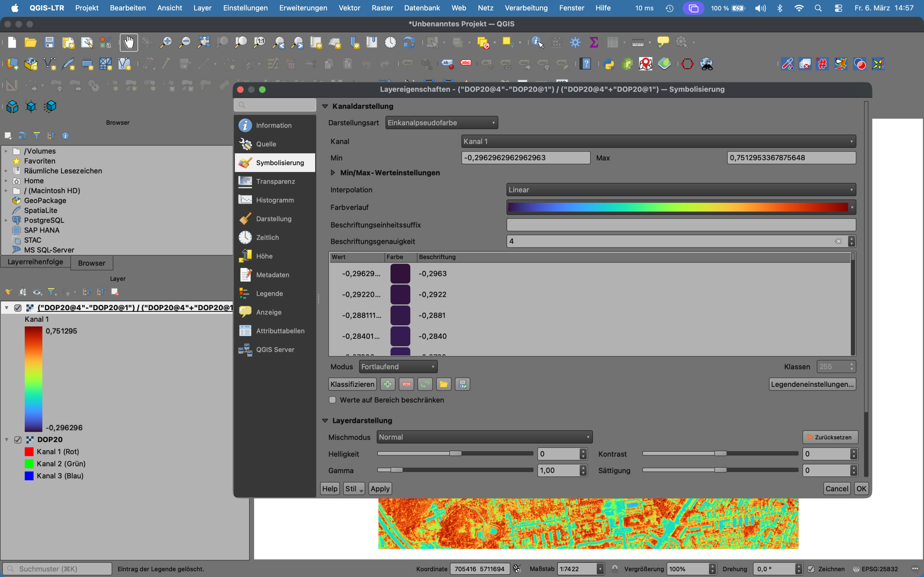
Task: Open the Python console icon
Action: (x=609, y=64)
